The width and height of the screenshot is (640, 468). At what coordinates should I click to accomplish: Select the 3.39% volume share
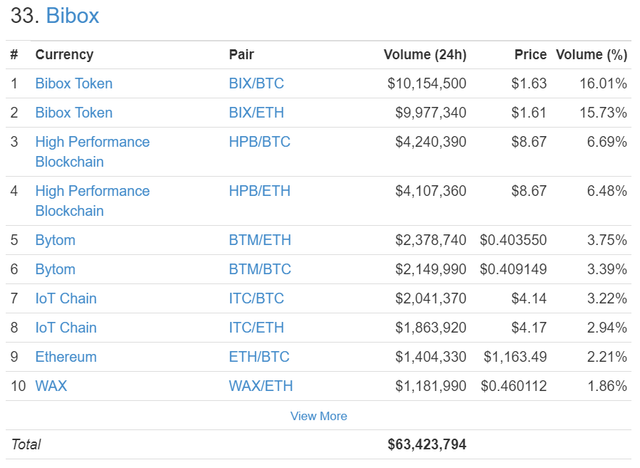(x=607, y=269)
